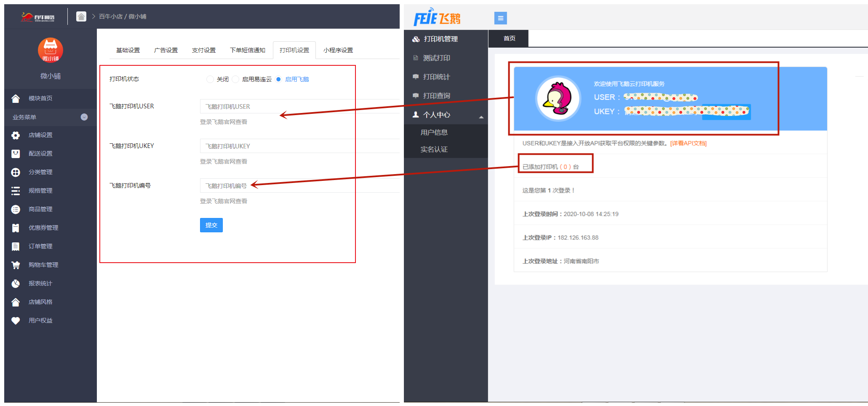Collapse the 业务菜单 section chevron
Image resolution: width=868 pixels, height=406 pixels.
pyautogui.click(x=84, y=117)
